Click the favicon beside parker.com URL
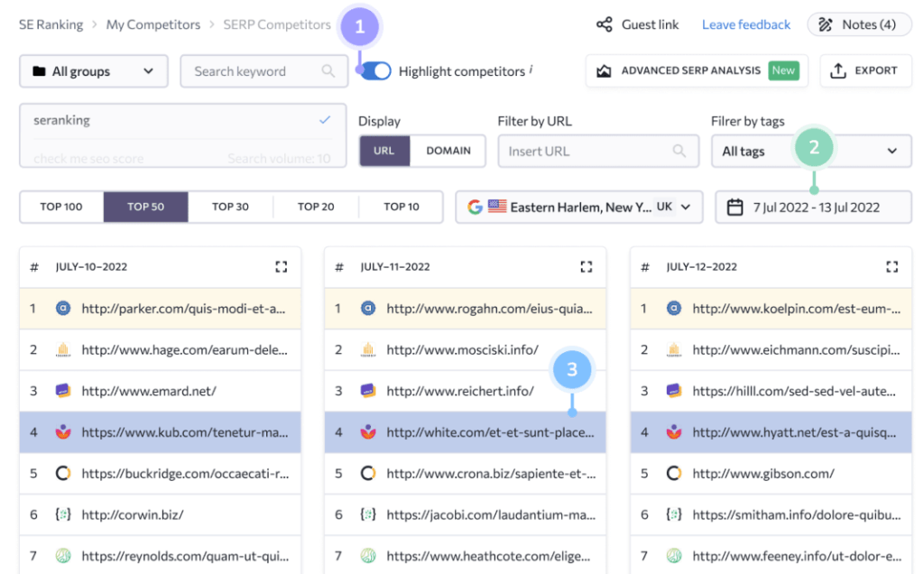 (x=63, y=309)
